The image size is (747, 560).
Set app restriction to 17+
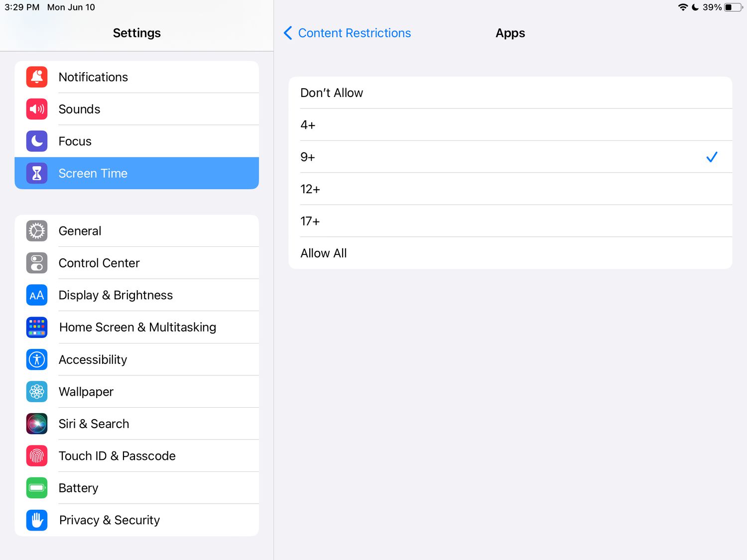point(510,221)
